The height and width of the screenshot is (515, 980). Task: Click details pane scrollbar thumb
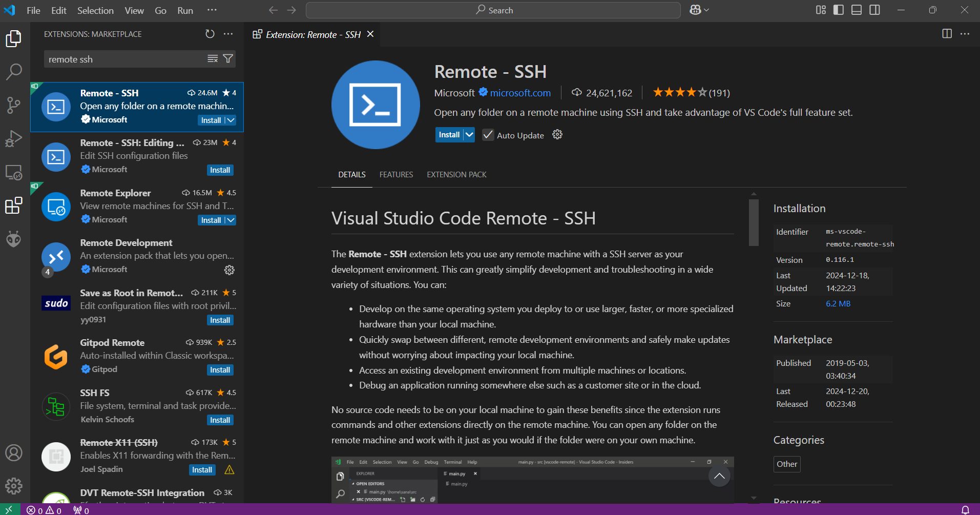pos(754,223)
